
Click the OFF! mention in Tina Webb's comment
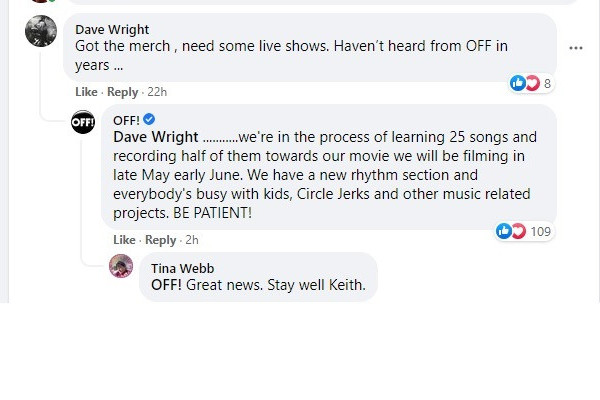click(166, 284)
